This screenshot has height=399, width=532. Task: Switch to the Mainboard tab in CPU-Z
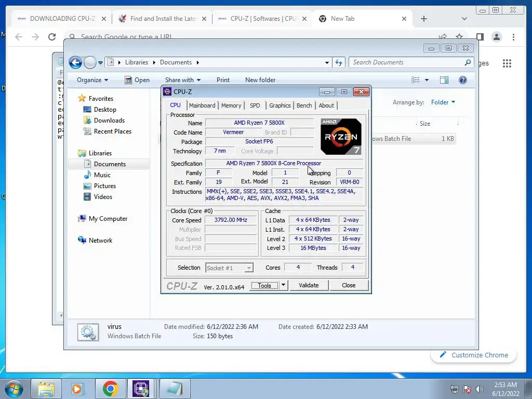click(202, 105)
